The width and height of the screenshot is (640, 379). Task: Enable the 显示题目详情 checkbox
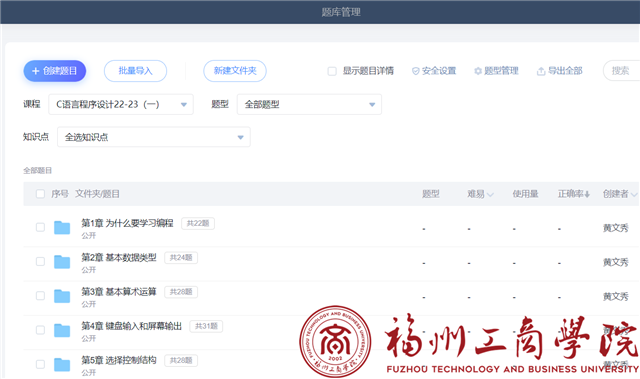coord(332,71)
